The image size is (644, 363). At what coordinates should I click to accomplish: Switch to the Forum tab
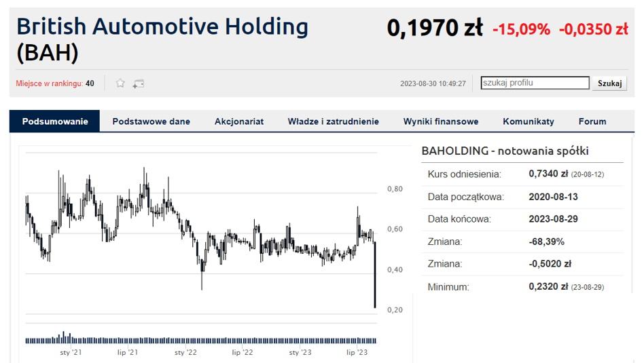pos(592,121)
